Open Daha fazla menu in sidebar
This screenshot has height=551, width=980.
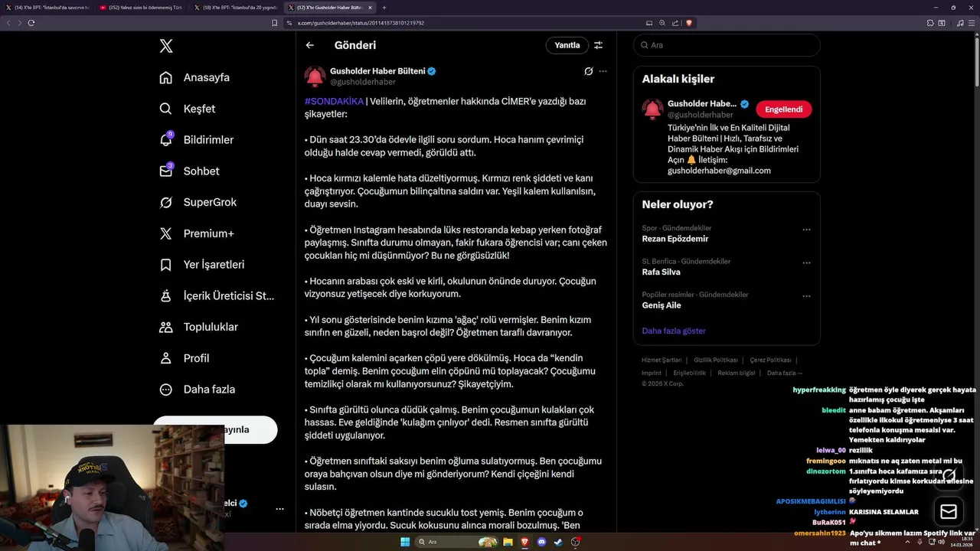coord(197,390)
